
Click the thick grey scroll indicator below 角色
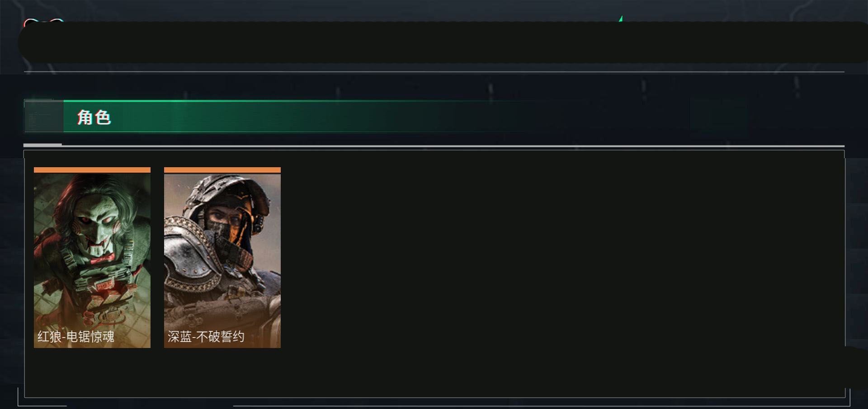42,145
